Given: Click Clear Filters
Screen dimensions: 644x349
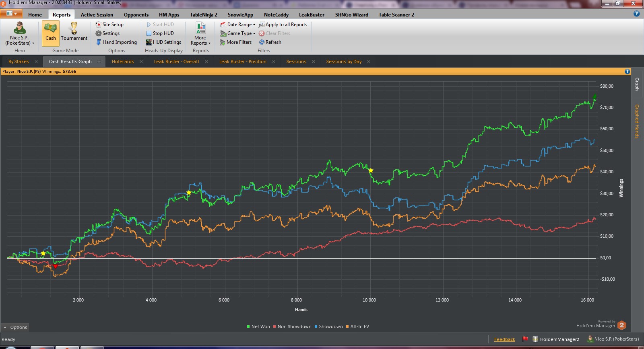Looking at the screenshot, I should 275,33.
